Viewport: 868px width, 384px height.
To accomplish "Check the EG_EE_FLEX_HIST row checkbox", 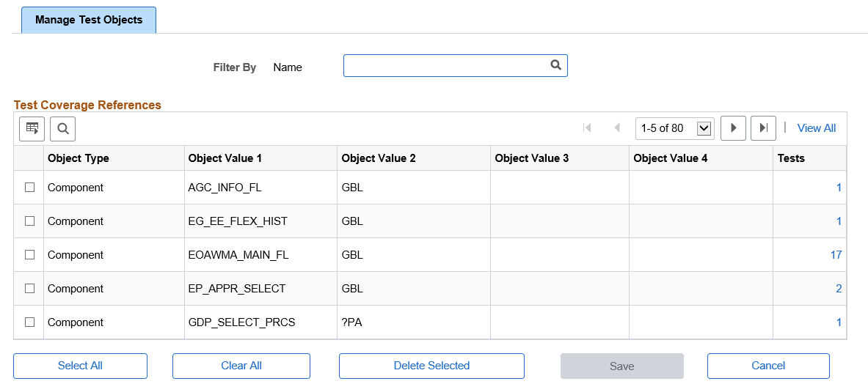I will [30, 221].
